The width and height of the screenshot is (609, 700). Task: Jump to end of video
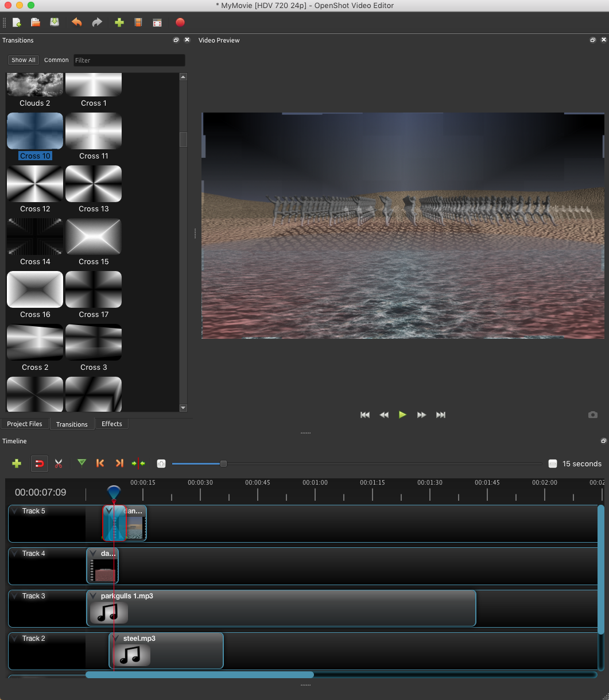pos(441,415)
